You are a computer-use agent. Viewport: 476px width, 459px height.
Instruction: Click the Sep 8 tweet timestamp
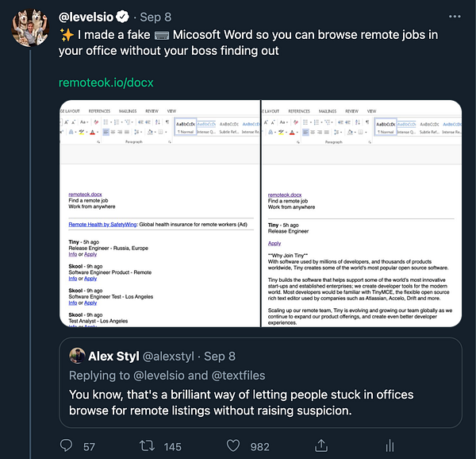click(x=155, y=17)
